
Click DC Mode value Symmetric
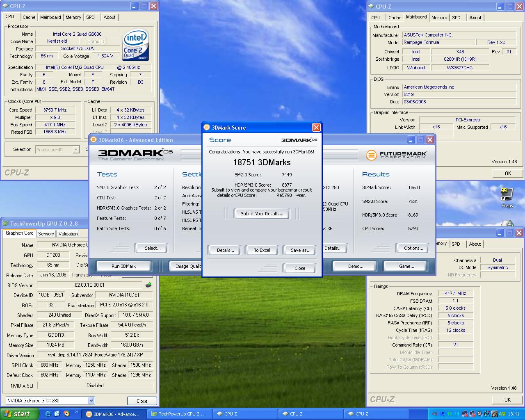click(x=498, y=267)
